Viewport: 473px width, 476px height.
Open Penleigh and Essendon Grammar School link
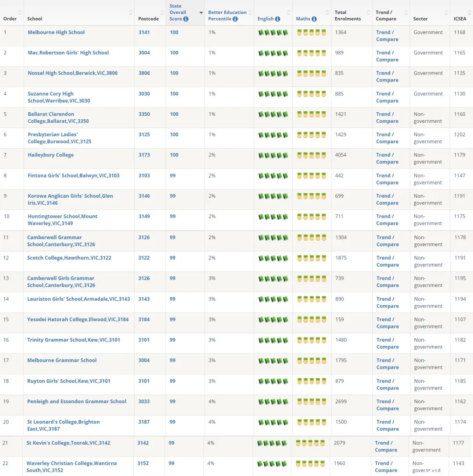click(x=77, y=401)
